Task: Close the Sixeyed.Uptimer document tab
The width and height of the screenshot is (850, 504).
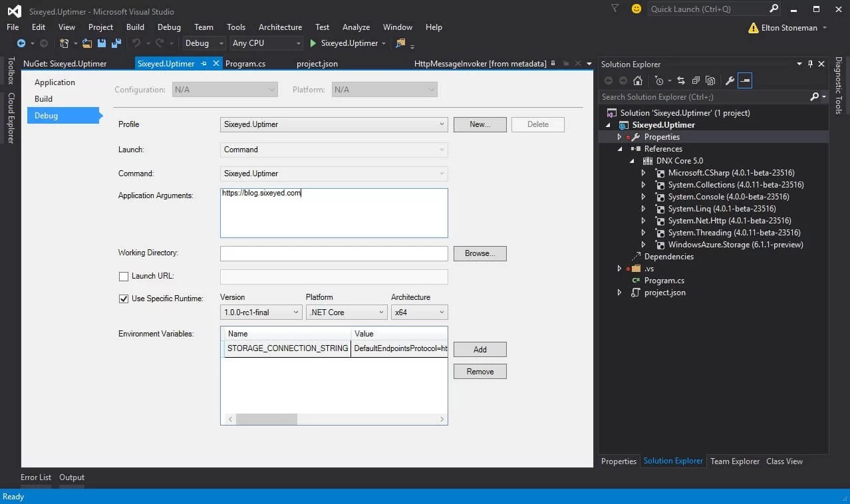Action: (215, 64)
